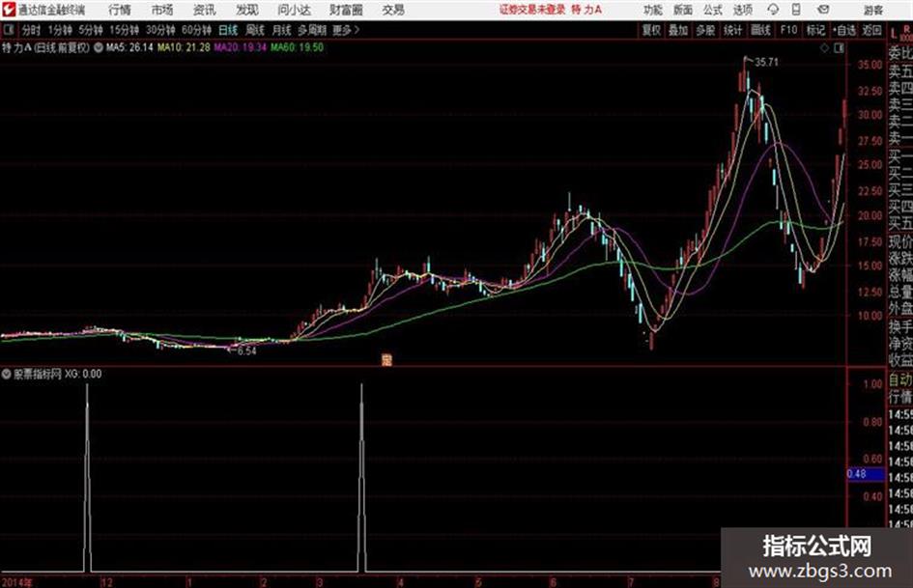
Task: Click the 证券交易未登录 status text
Action: [532, 10]
